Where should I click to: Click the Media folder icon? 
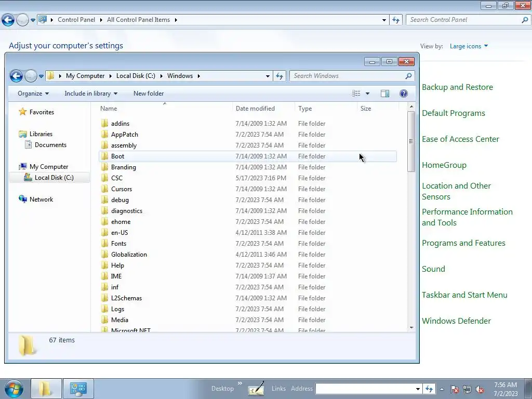[104, 320]
